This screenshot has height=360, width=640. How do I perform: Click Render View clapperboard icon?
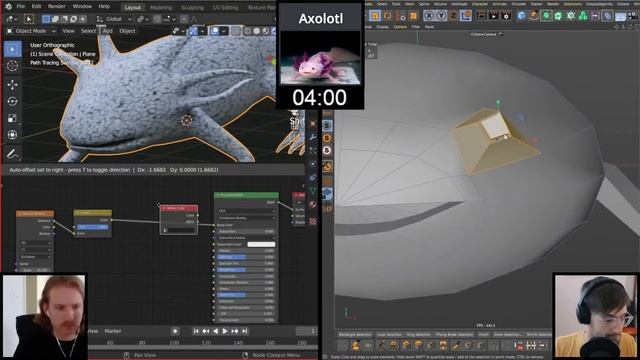481,16
